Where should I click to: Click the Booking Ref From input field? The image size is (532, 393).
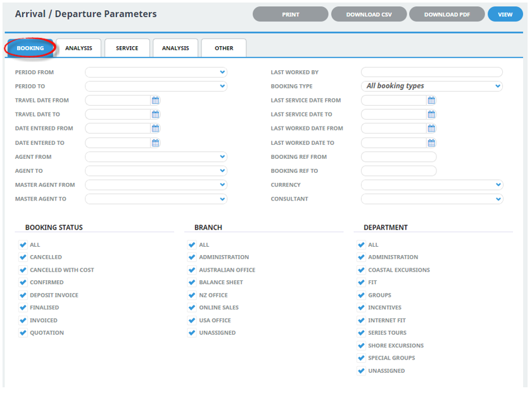[x=398, y=157]
